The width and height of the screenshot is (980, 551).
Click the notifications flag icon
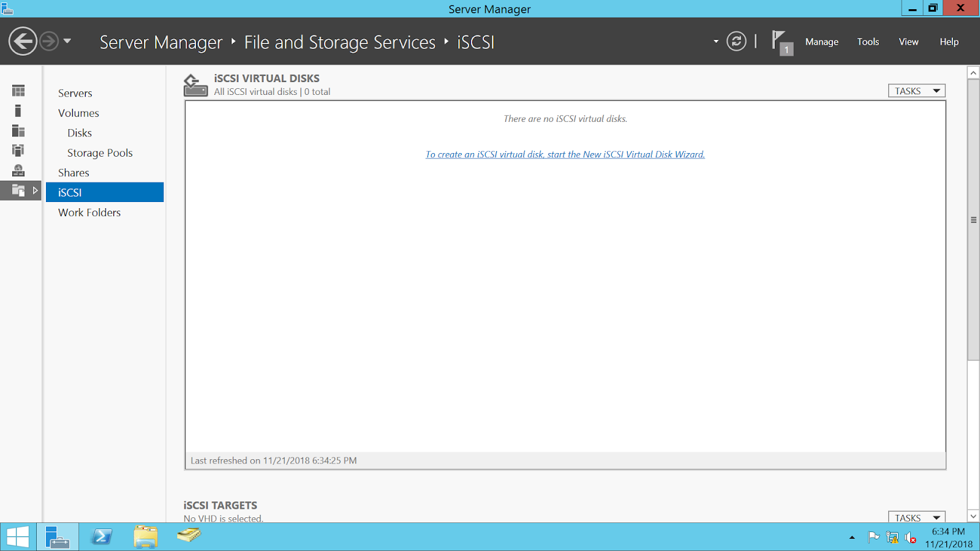[x=779, y=41]
